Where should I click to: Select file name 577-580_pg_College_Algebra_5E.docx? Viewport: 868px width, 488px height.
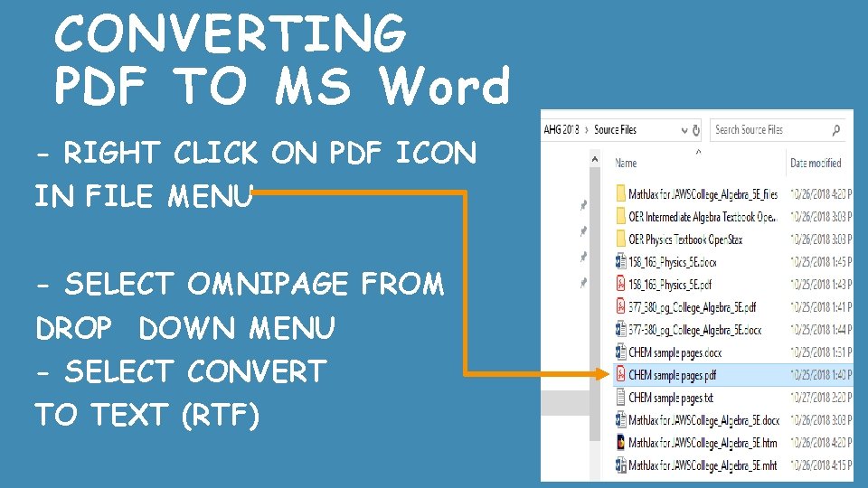pos(694,330)
